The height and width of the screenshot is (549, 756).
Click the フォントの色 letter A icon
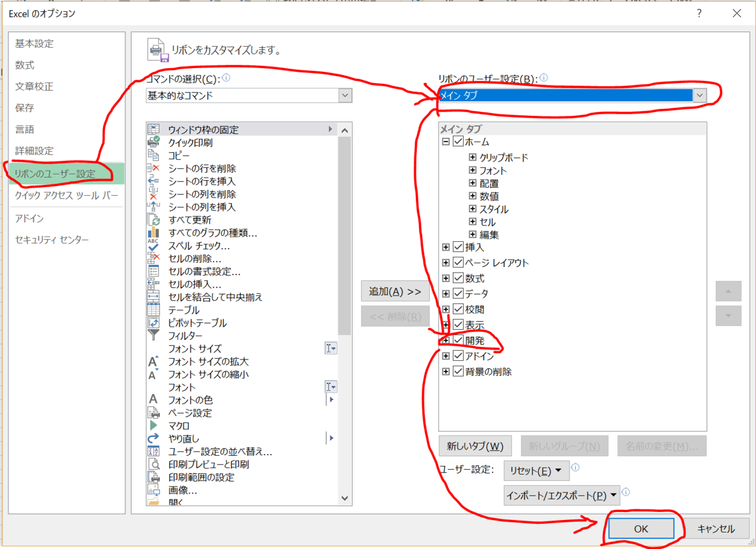pyautogui.click(x=153, y=400)
